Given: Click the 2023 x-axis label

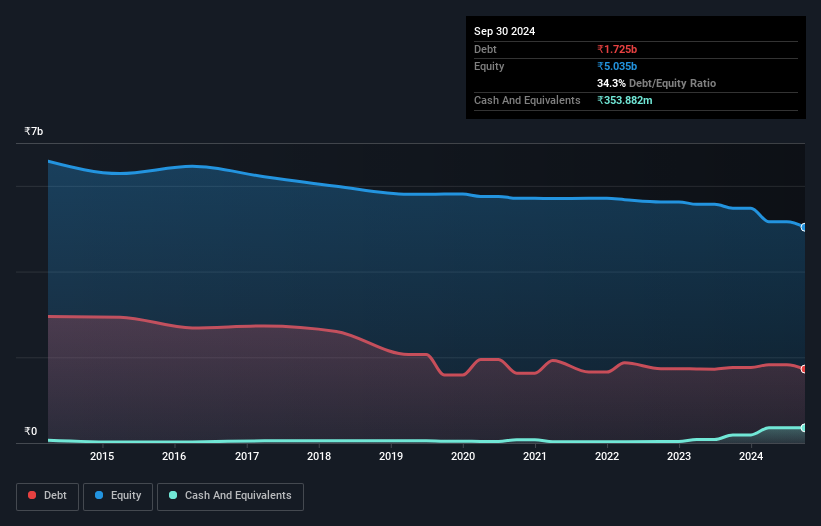Looking at the screenshot, I should pyautogui.click(x=679, y=456).
